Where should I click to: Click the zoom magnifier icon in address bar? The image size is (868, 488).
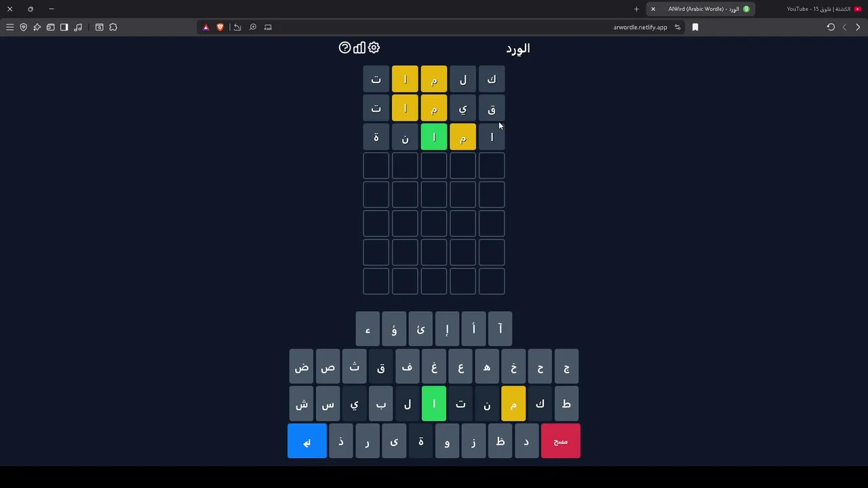(x=252, y=27)
